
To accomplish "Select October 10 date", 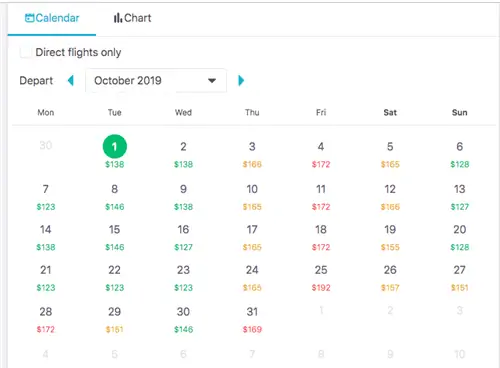I will [x=252, y=197].
